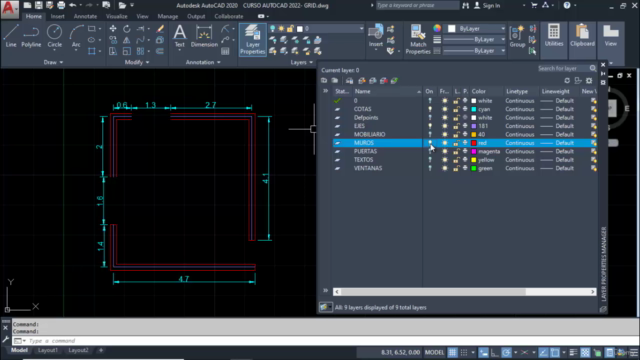Switch to the Annotate ribbon tab

point(85,16)
